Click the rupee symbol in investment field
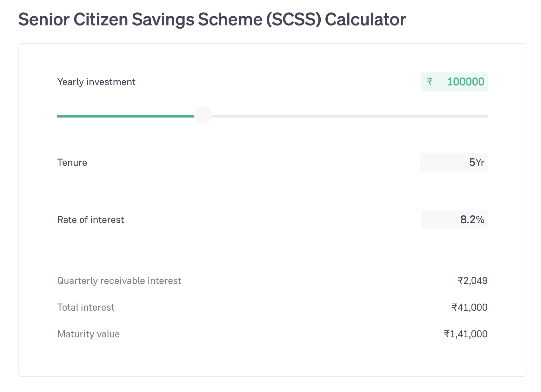Screen dimensions: 541x392 click(x=429, y=82)
